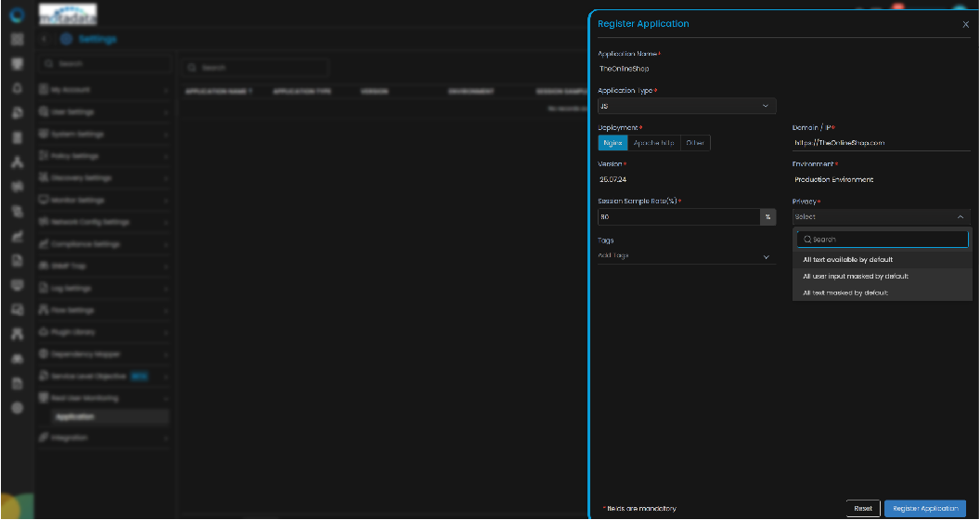Click the Application Type column header

click(302, 91)
